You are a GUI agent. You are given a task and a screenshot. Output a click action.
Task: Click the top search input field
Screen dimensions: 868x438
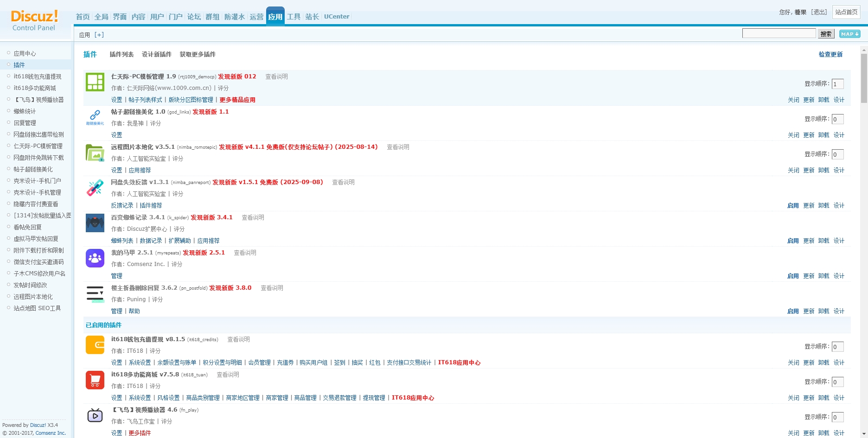[779, 33]
